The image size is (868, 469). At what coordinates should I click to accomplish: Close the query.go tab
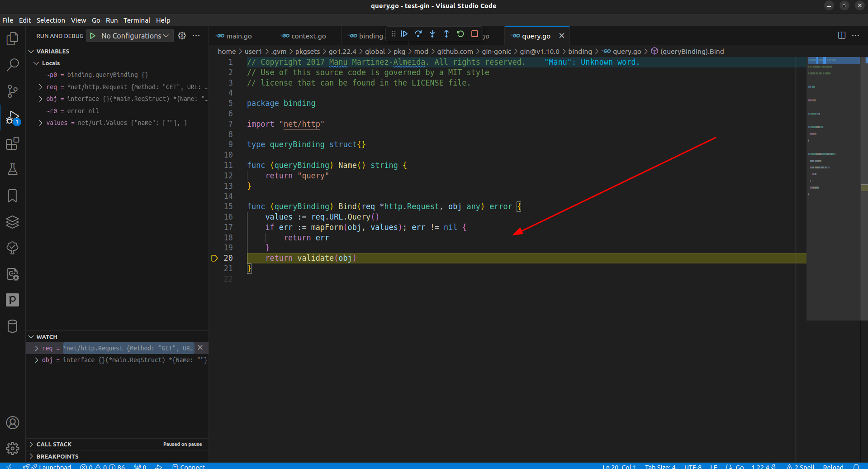pos(562,36)
